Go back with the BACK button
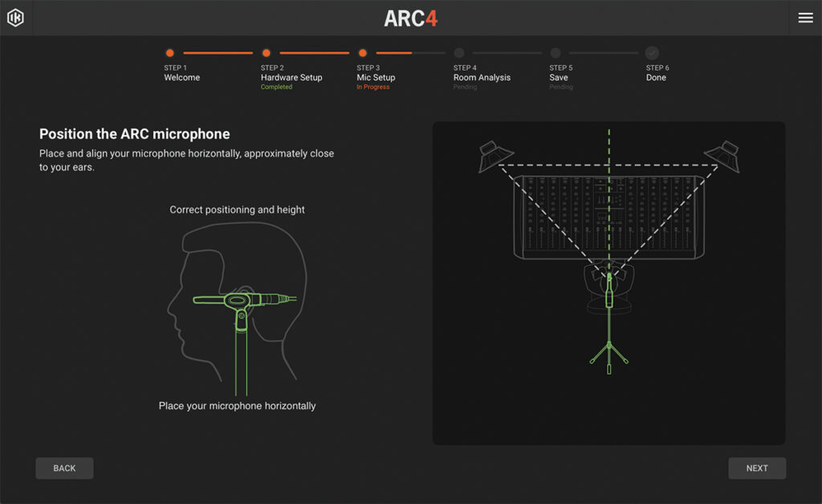 [x=64, y=469]
